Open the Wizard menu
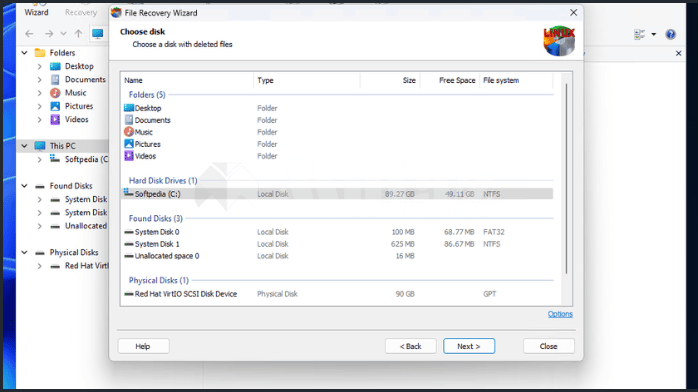This screenshot has width=698, height=392. (x=36, y=12)
